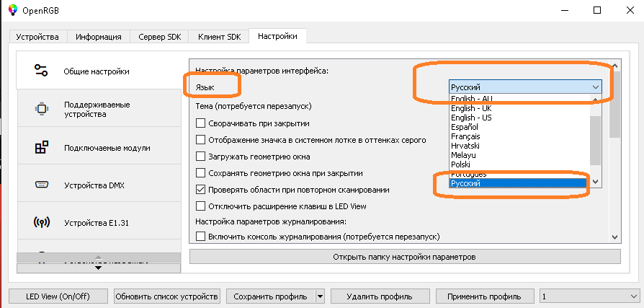Click settings sidebar scroll down arrow
The width and height of the screenshot is (644, 308).
point(99,268)
